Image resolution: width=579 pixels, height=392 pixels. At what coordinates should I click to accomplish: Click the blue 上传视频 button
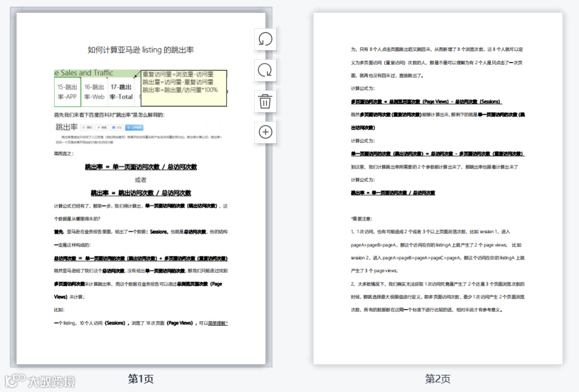tap(135, 127)
